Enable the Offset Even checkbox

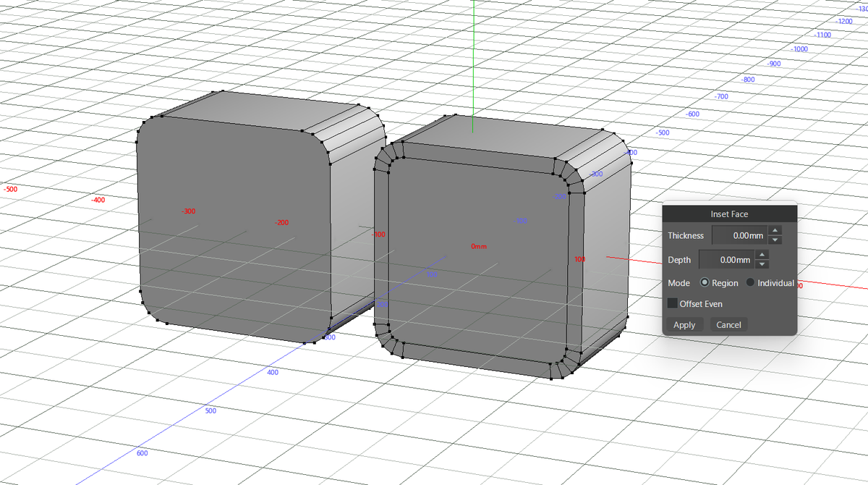[673, 303]
